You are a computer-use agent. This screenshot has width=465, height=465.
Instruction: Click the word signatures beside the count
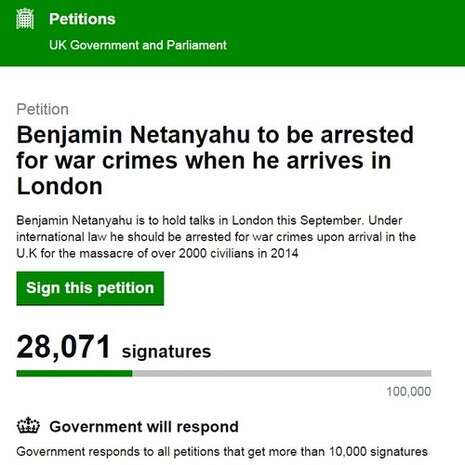pyautogui.click(x=166, y=352)
